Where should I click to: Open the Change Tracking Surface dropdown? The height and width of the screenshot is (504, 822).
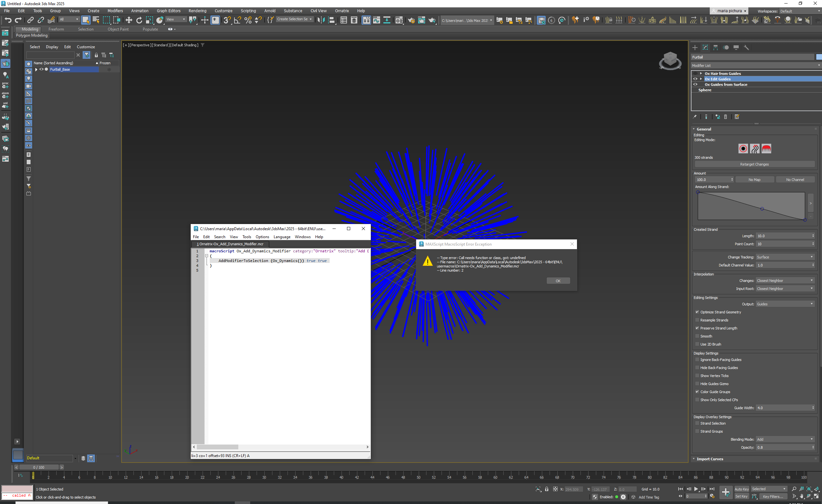[785, 257]
